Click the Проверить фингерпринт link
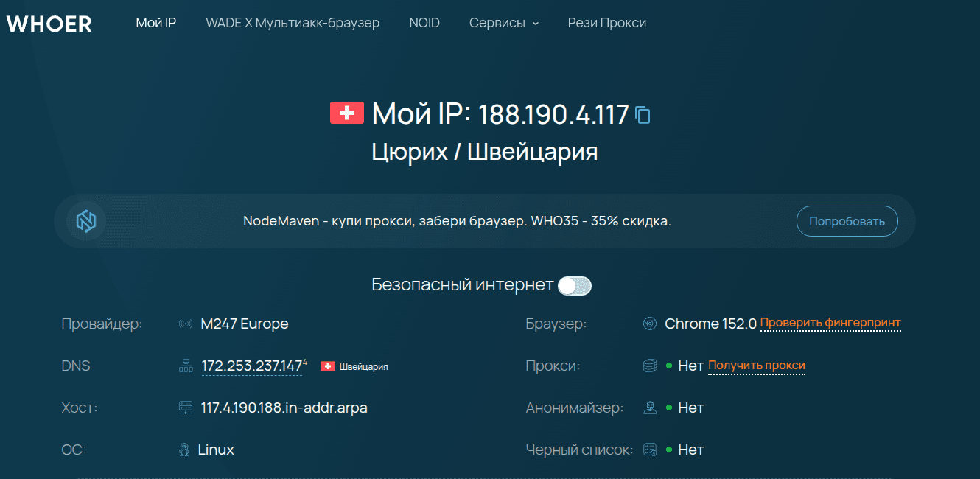The height and width of the screenshot is (479, 980). click(830, 323)
